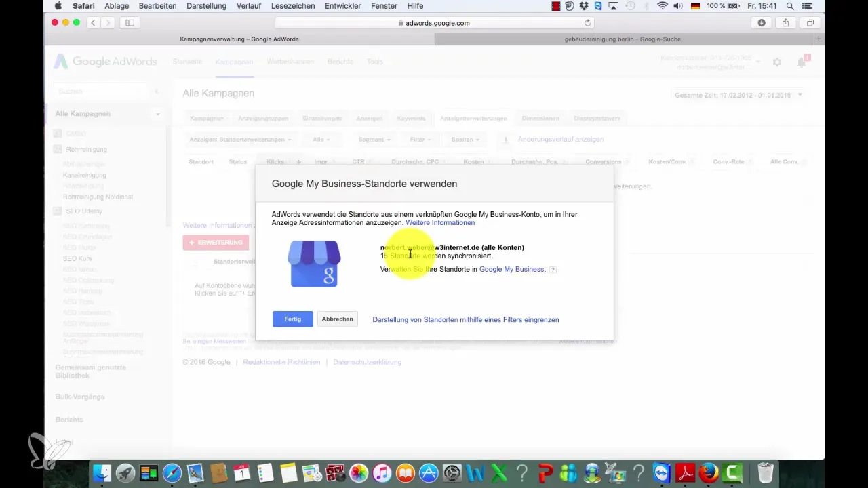Select the Keywords tab
The image size is (868, 488).
[x=412, y=118]
